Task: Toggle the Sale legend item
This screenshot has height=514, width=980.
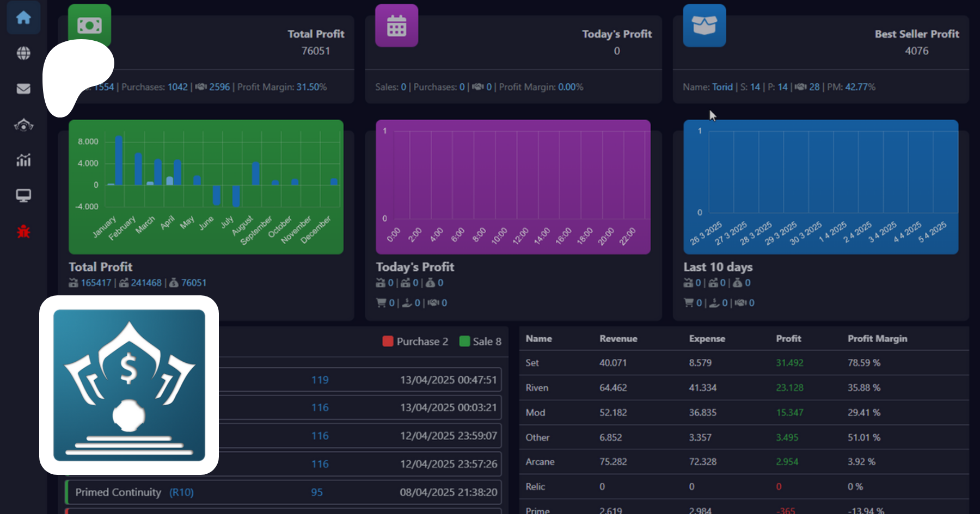Action: pos(480,342)
